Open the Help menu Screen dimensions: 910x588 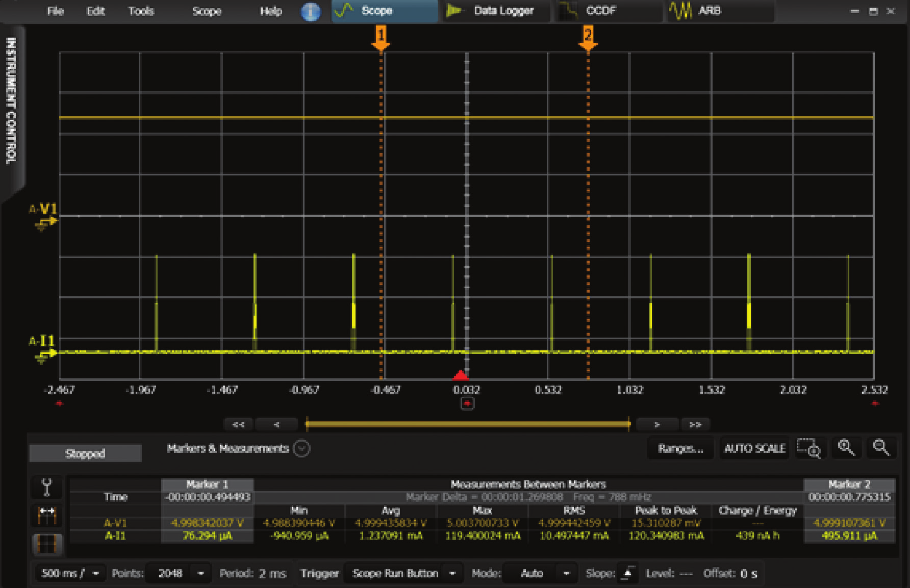click(271, 11)
